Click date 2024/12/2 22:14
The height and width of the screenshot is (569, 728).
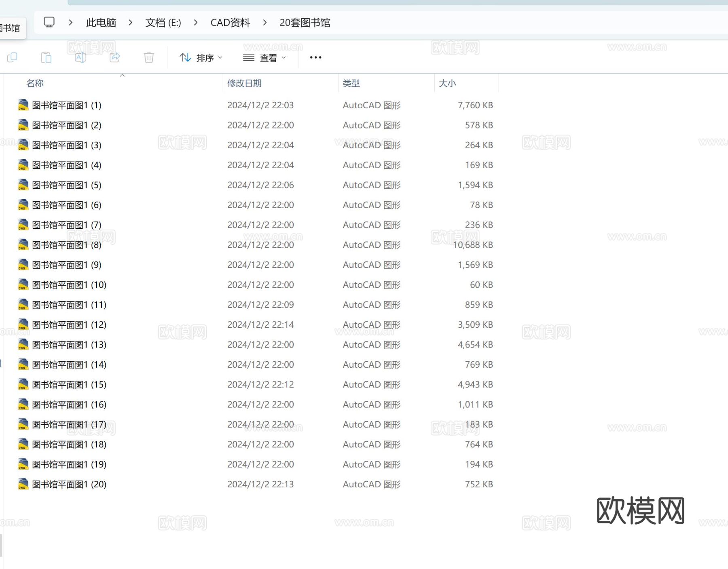click(x=260, y=325)
